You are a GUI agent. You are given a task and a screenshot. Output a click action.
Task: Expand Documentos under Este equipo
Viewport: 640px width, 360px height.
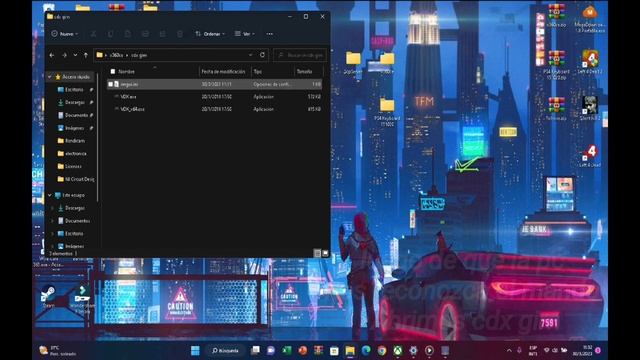click(52, 221)
